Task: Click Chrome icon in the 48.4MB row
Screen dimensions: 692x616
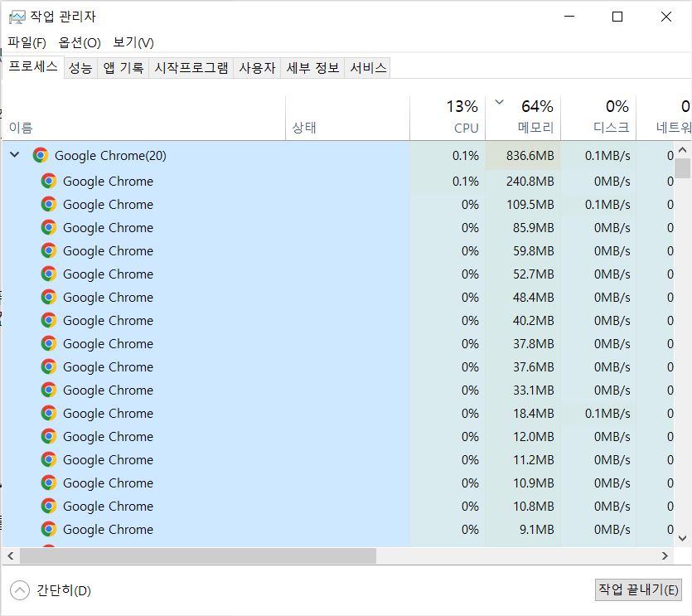Action: (49, 297)
